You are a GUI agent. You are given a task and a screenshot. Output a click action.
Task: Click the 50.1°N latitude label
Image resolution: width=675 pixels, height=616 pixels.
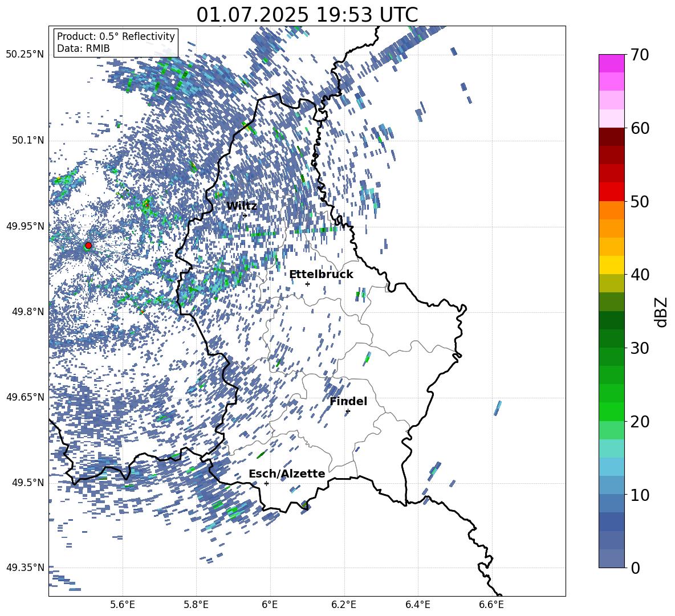tap(28, 140)
